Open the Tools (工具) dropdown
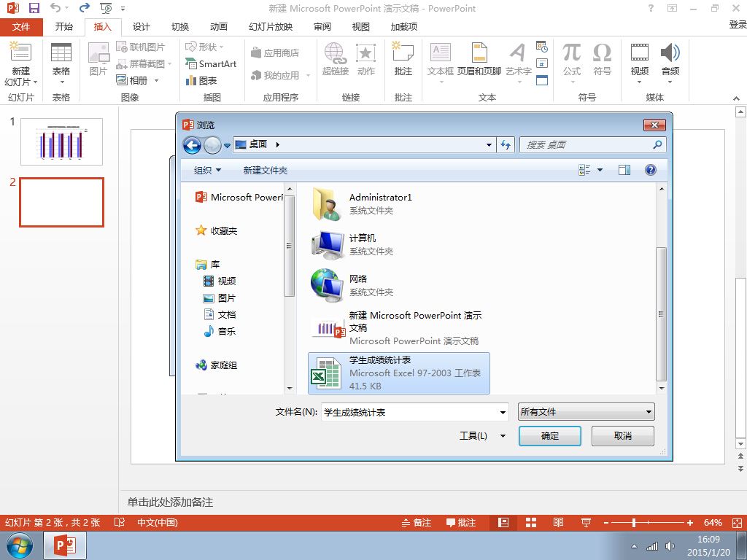The height and width of the screenshot is (560, 747). click(x=481, y=436)
